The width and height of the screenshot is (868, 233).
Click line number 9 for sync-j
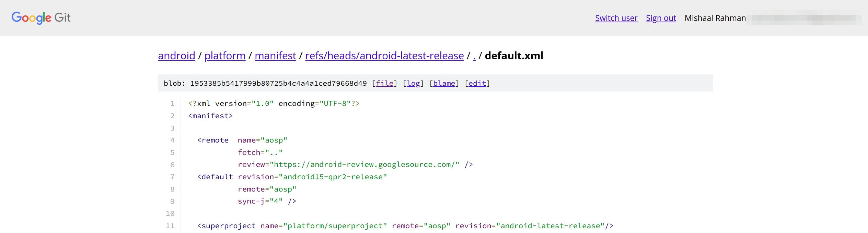[172, 201]
